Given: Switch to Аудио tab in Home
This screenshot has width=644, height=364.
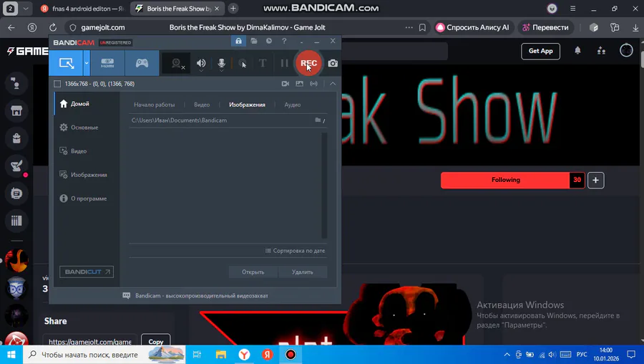Looking at the screenshot, I should click(x=293, y=105).
